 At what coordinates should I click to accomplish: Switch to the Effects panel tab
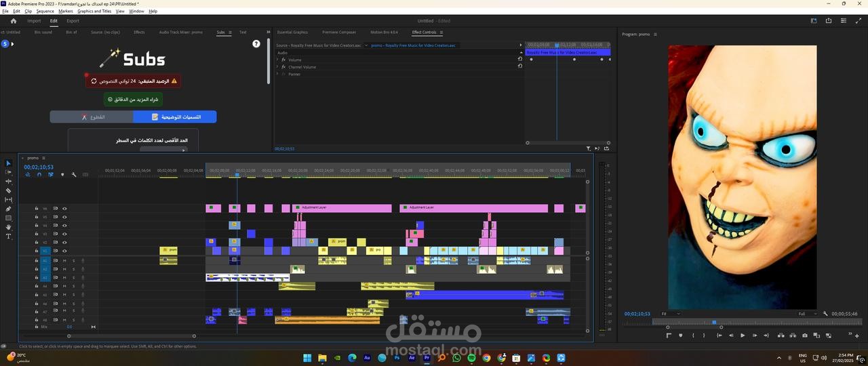point(139,32)
